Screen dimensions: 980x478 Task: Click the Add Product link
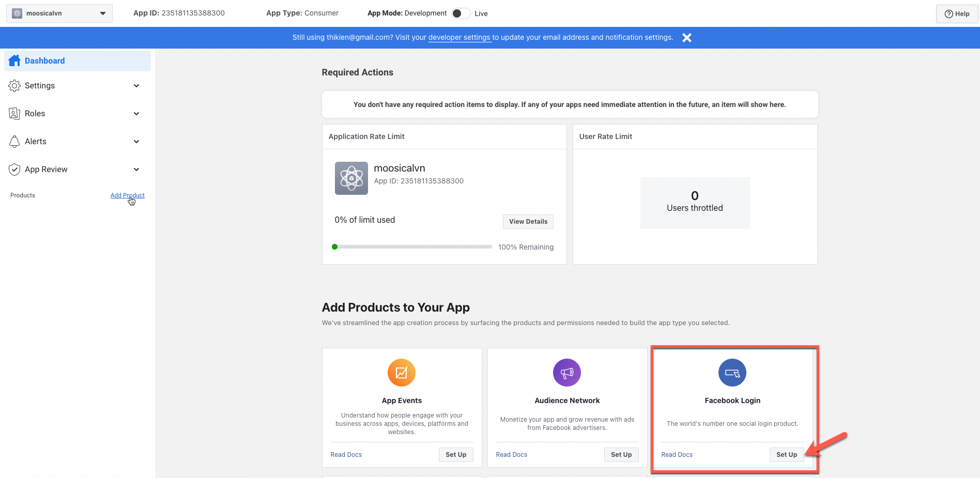(128, 195)
